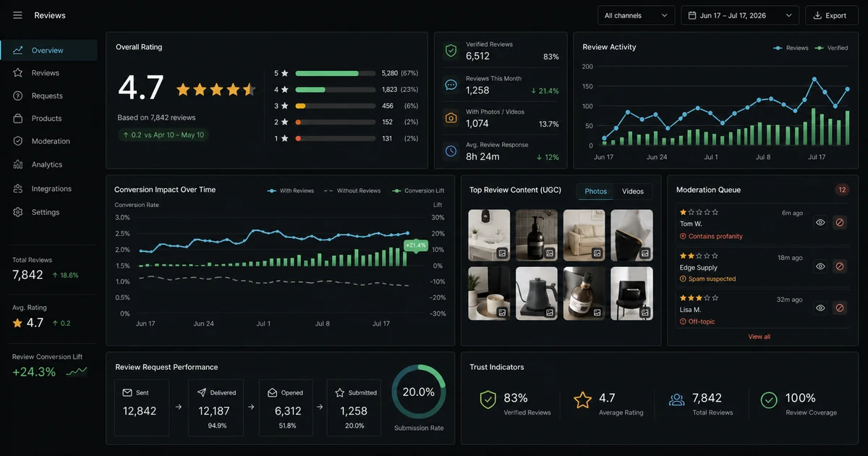Click the With Photos / Videos camera icon
868x456 pixels.
(451, 118)
